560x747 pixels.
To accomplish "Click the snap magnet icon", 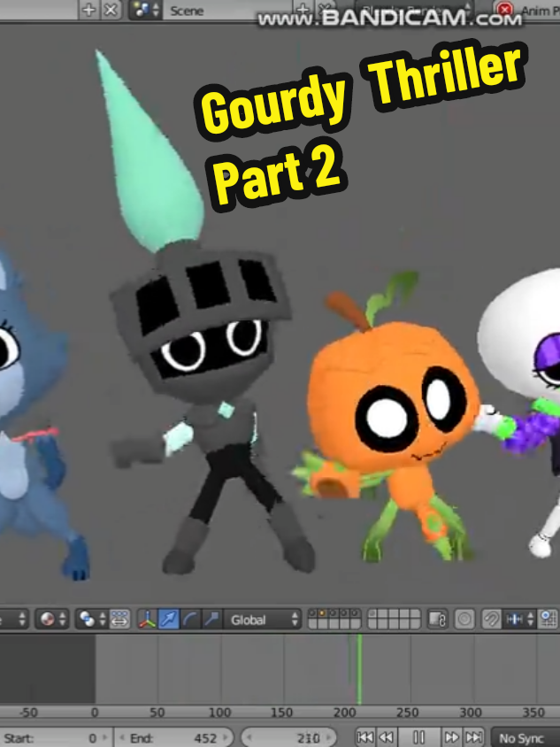I will 491,620.
